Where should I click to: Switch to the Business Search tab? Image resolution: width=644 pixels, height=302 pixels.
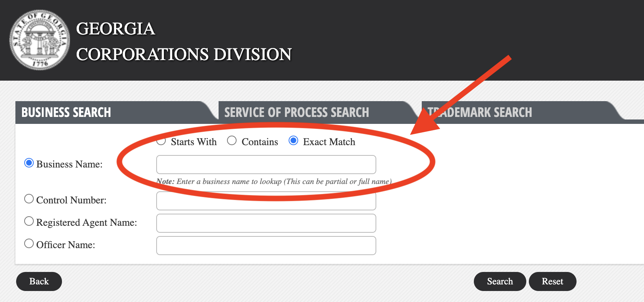(66, 113)
